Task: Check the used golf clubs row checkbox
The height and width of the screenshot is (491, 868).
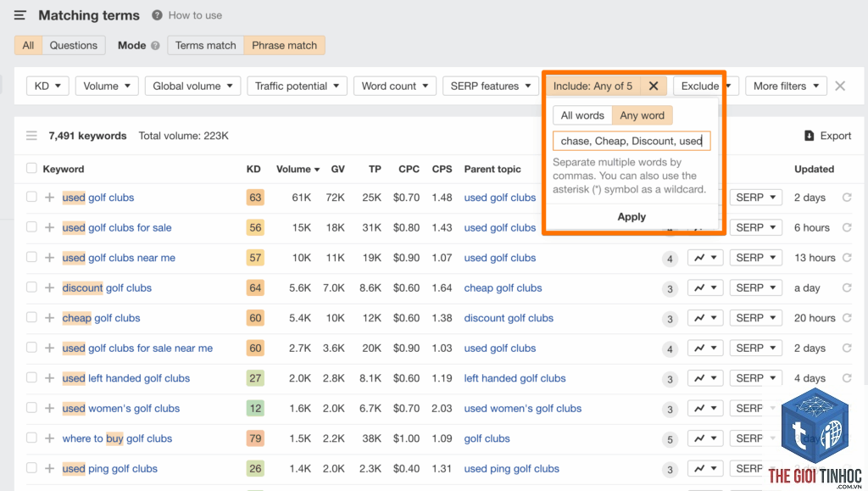Action: tap(31, 197)
